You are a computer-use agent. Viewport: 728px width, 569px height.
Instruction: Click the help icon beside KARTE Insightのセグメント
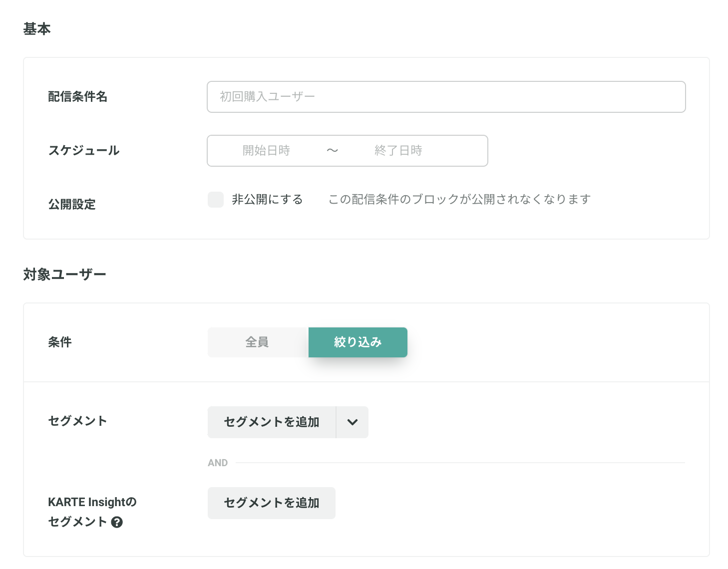click(x=117, y=522)
